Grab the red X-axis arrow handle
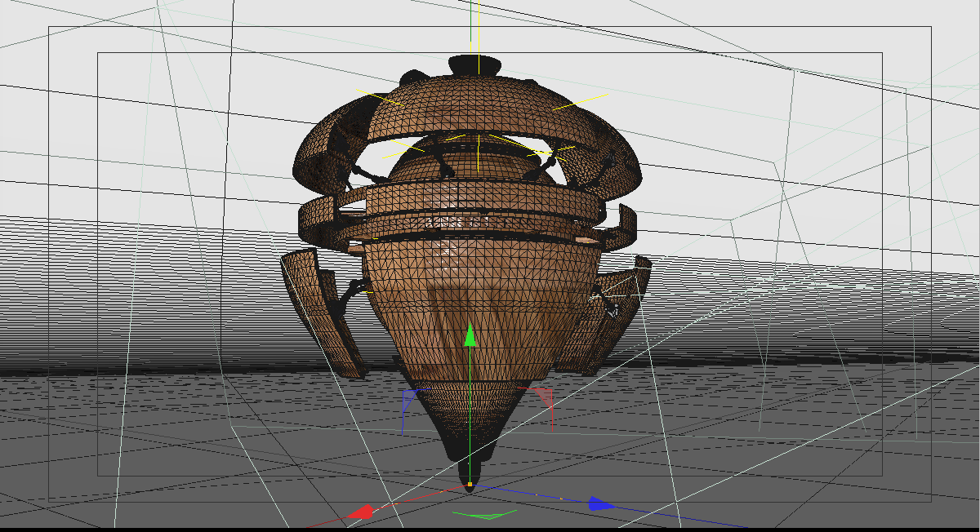This screenshot has width=980, height=532. click(x=360, y=512)
